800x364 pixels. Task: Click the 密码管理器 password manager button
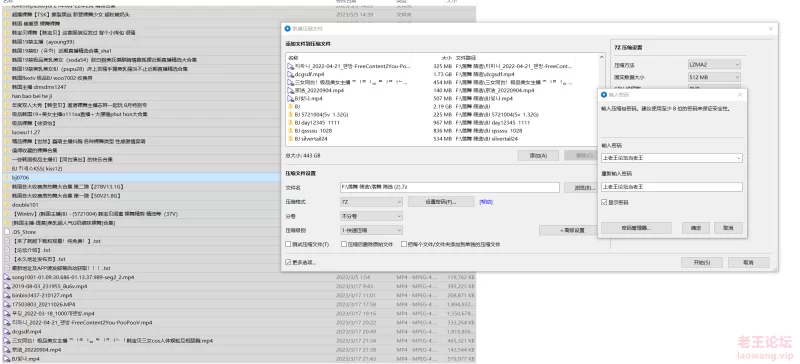pyautogui.click(x=636, y=228)
